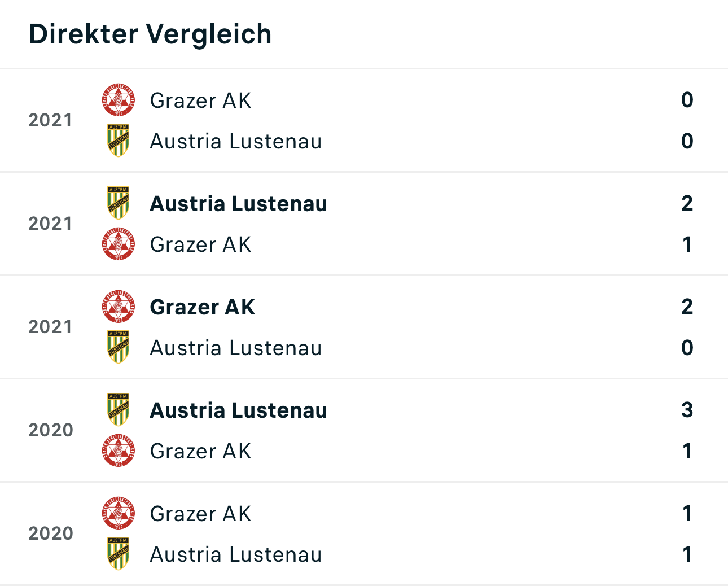Click Grazer AK score 2 in 2-0 match
This screenshot has height=586, width=728.
coord(687,307)
